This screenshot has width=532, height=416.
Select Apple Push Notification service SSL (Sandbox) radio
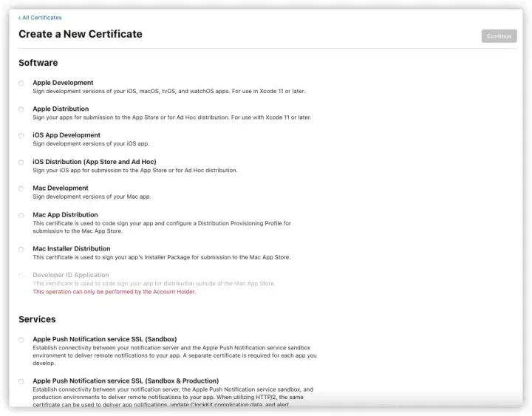point(21,340)
